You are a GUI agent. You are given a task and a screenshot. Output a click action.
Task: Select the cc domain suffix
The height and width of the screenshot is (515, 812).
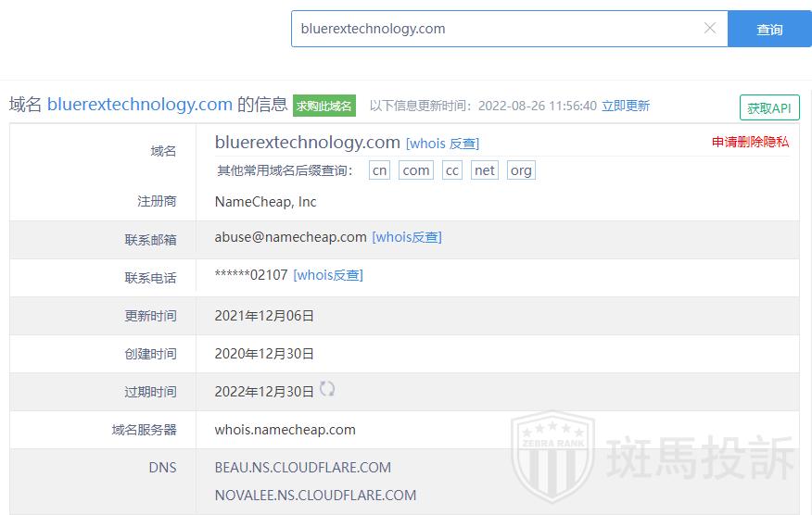tap(451, 170)
